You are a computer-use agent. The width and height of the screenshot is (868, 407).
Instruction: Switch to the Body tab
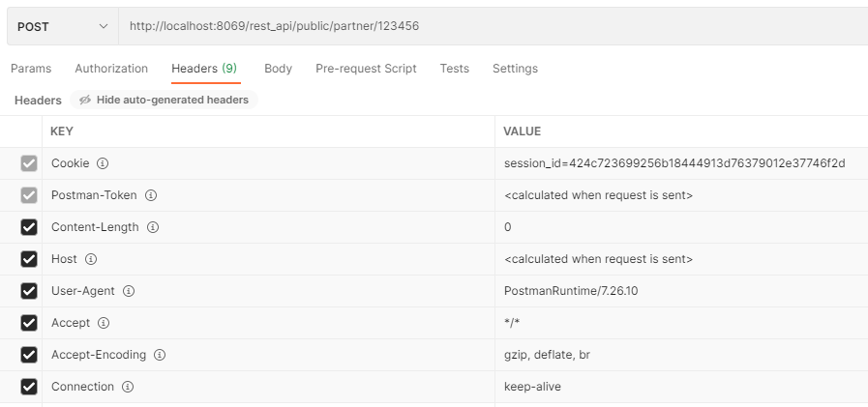(278, 69)
